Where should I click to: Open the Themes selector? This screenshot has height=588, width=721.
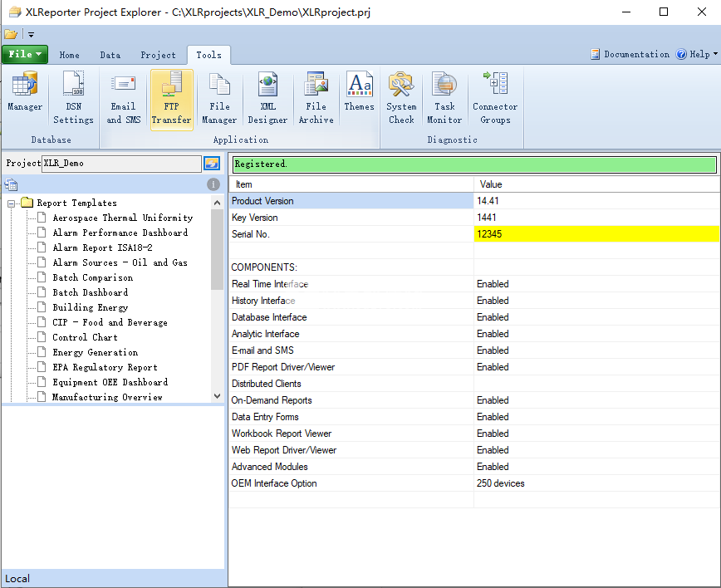(x=359, y=92)
